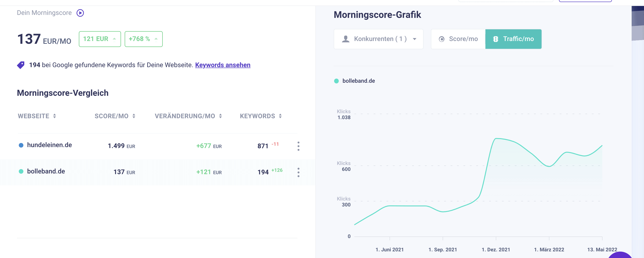
Task: Click the +768 % change badge
Action: pos(143,39)
